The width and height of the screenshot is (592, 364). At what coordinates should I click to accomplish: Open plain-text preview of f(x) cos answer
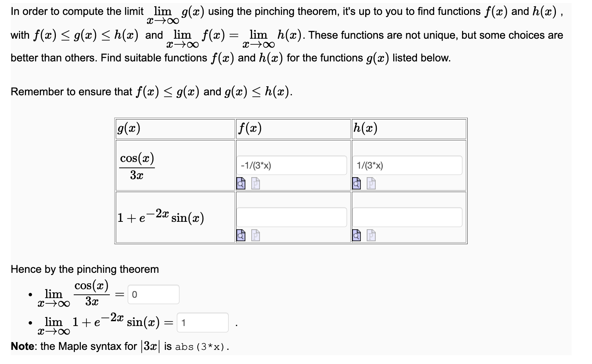tap(255, 184)
